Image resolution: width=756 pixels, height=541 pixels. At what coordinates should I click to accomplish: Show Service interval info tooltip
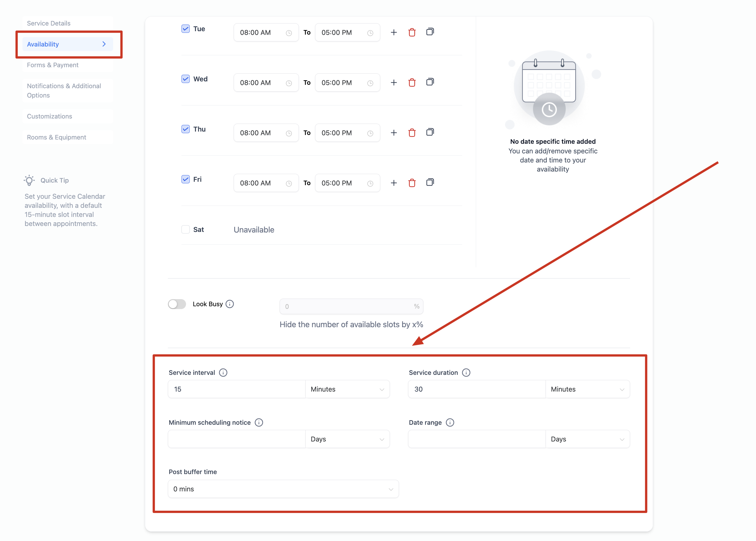[x=223, y=373]
